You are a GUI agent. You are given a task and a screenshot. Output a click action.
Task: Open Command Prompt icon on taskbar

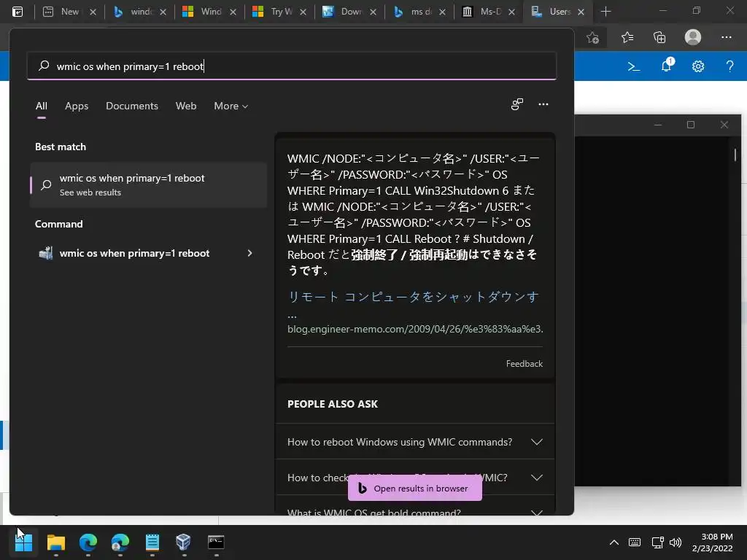(216, 542)
